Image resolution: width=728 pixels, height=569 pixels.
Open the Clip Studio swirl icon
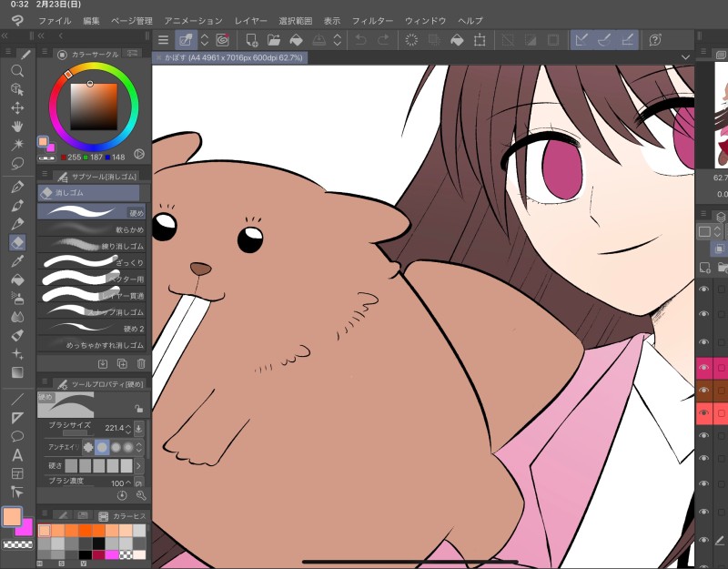(x=222, y=40)
